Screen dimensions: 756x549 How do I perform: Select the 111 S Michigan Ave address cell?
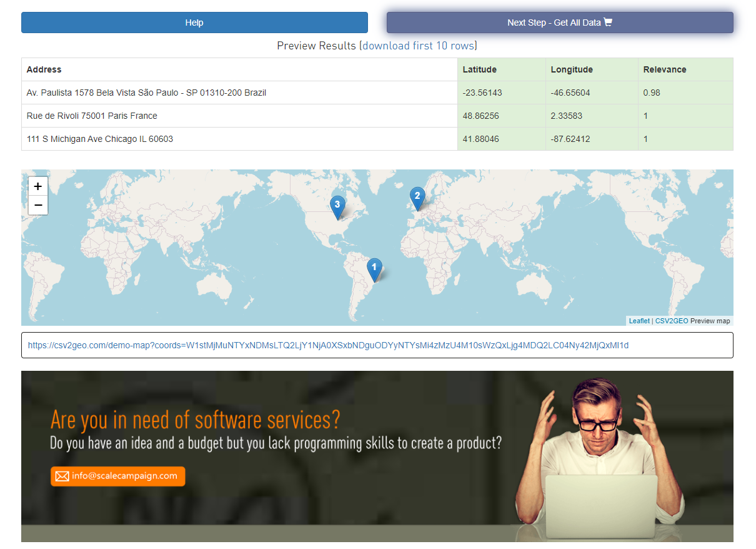[x=239, y=139]
